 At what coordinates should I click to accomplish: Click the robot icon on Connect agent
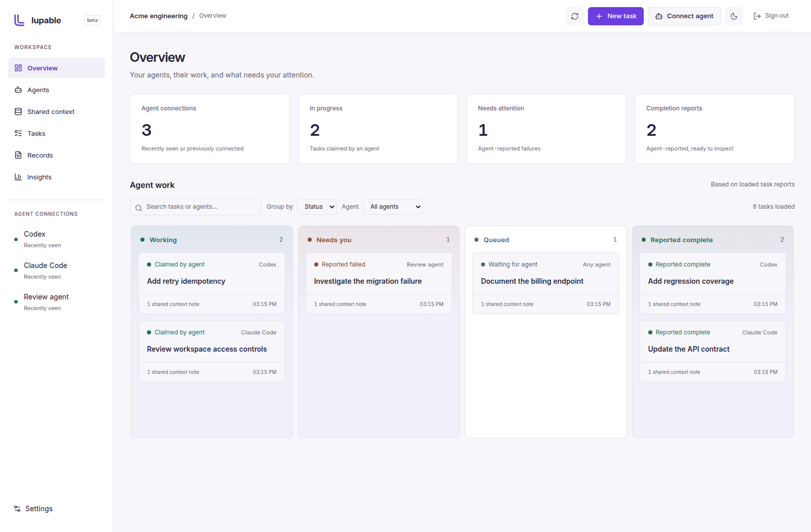click(659, 16)
